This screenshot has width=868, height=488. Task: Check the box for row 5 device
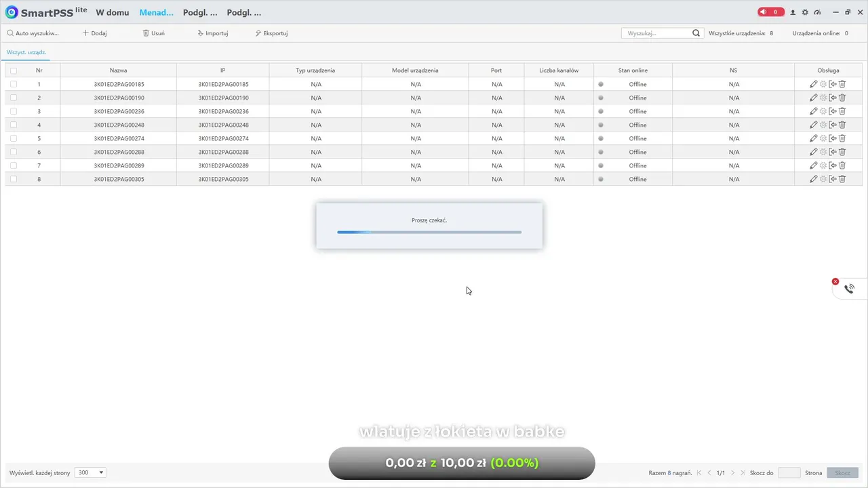(14, 138)
